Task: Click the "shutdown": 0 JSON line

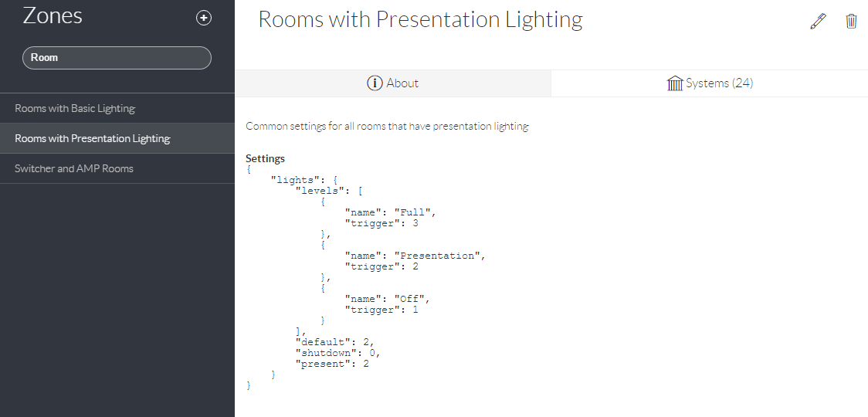Action: click(x=337, y=353)
